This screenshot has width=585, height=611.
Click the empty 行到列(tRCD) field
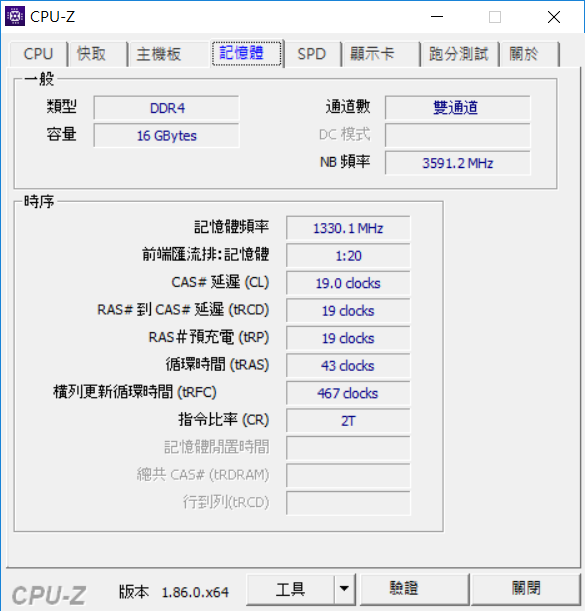[x=348, y=503]
